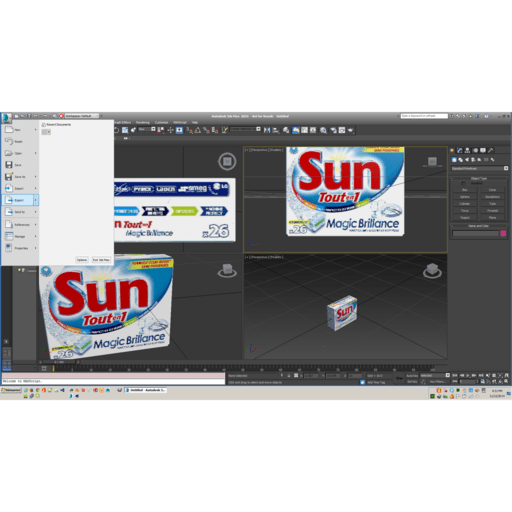This screenshot has width=512, height=512.
Task: Select the Shapes category icon
Action: (x=460, y=160)
